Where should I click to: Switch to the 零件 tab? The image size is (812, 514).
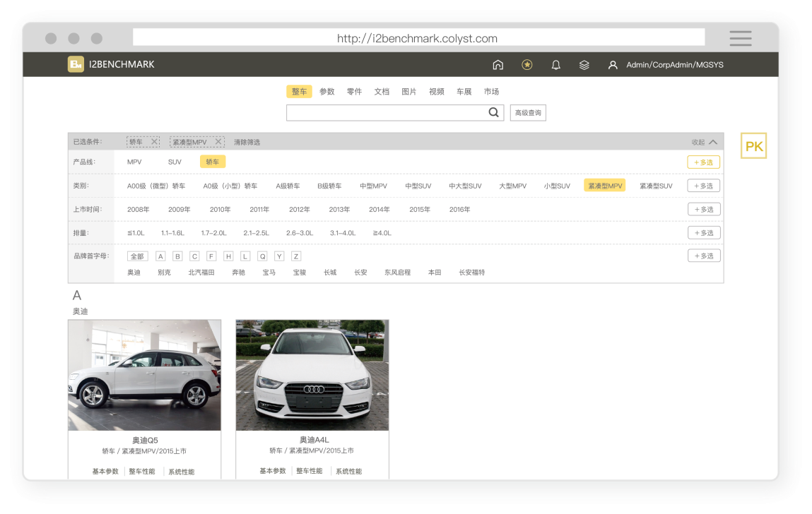click(354, 92)
